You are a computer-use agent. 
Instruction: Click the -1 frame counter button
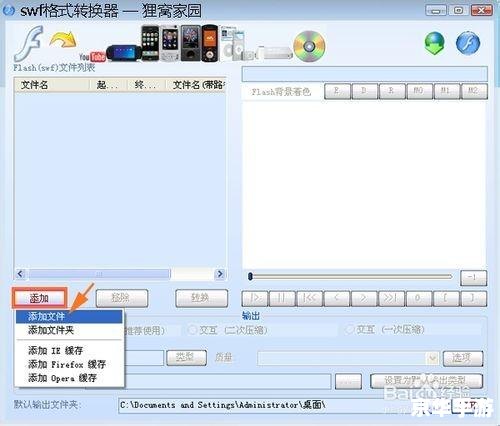pos(473,278)
